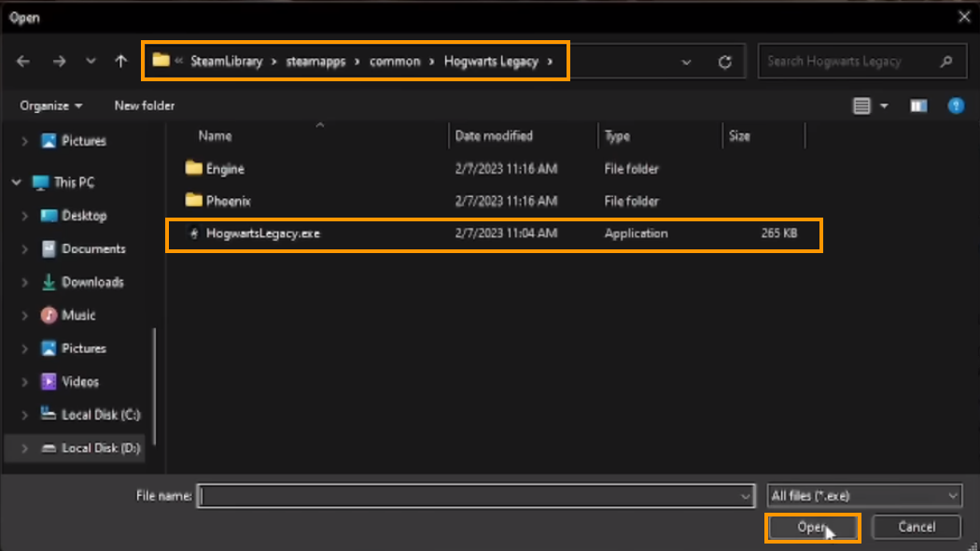
Task: Expand the top Pictures tree node
Action: (x=24, y=141)
